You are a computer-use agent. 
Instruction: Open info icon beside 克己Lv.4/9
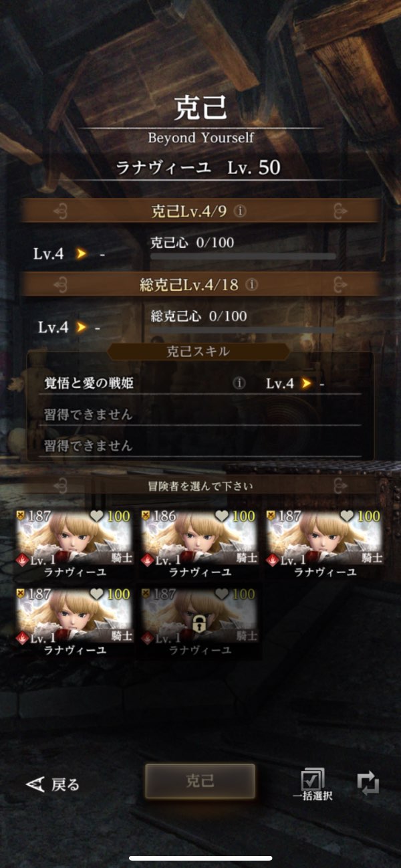[240, 211]
